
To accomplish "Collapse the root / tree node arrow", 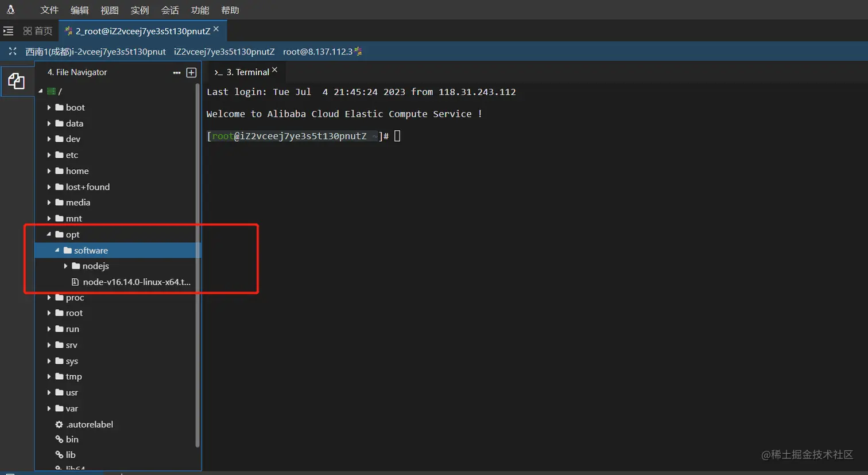I will pos(41,91).
